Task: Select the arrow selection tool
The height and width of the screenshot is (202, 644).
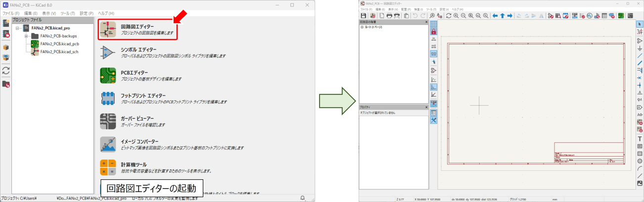Action: click(640, 23)
